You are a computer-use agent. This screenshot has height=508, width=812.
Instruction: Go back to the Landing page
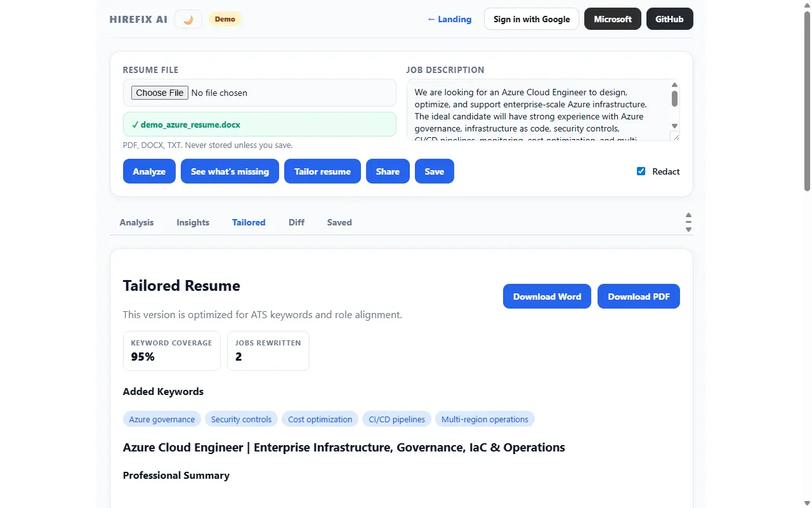click(x=449, y=19)
